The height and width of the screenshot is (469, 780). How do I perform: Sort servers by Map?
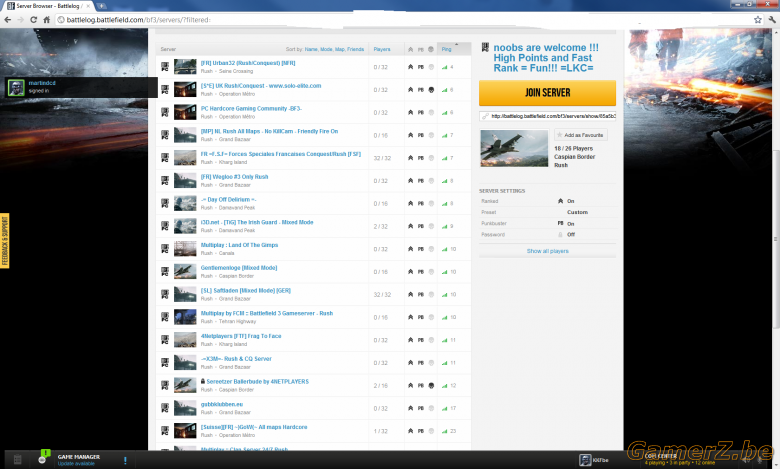(340, 49)
